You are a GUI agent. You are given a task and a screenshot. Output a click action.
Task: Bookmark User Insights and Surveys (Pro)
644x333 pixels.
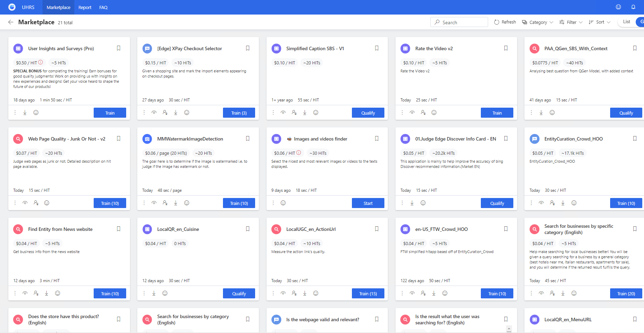coord(119,48)
